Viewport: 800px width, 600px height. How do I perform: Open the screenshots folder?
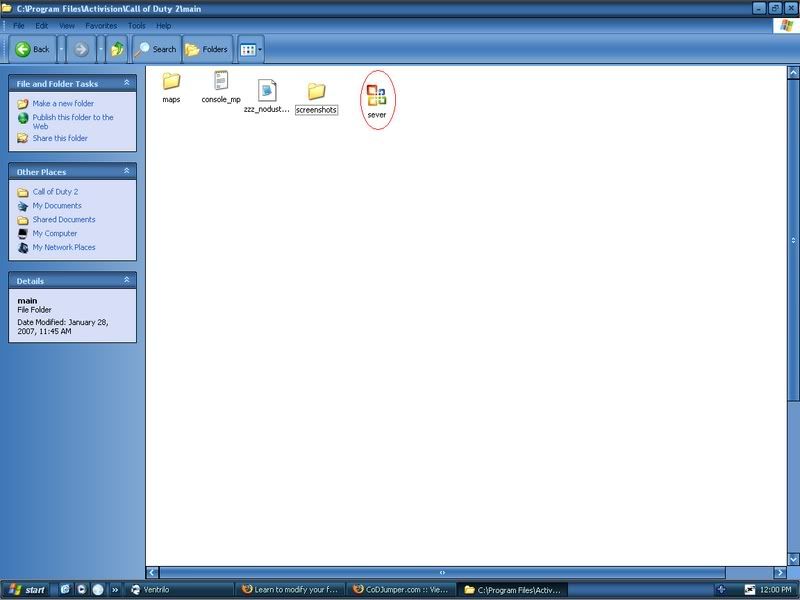(x=316, y=92)
